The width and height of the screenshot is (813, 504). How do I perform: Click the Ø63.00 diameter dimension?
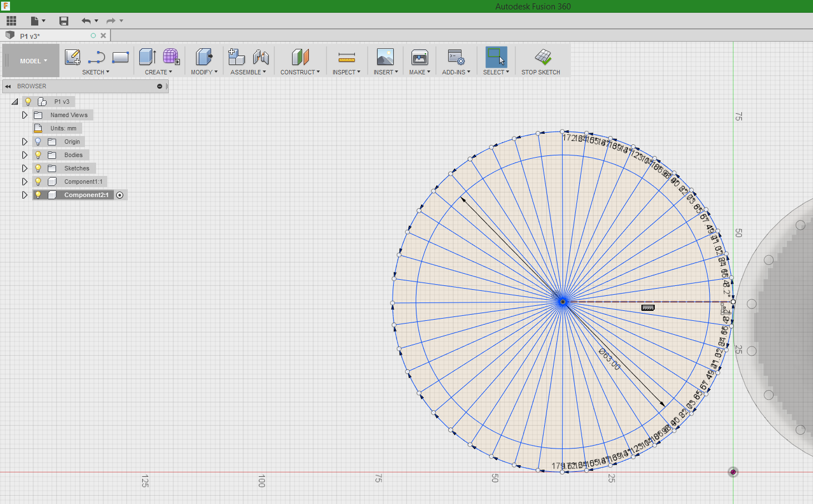coord(609,359)
